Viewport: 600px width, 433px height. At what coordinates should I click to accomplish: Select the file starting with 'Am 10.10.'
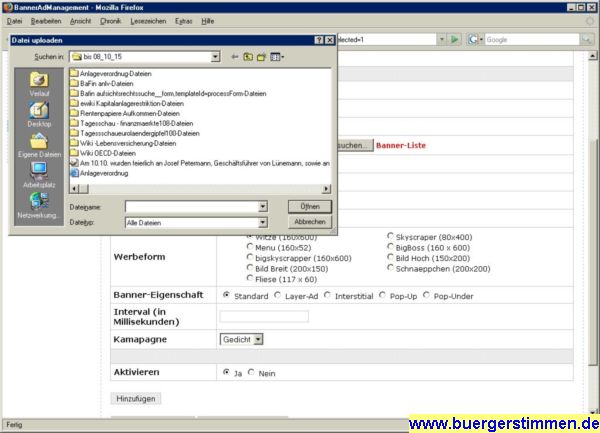pos(200,163)
